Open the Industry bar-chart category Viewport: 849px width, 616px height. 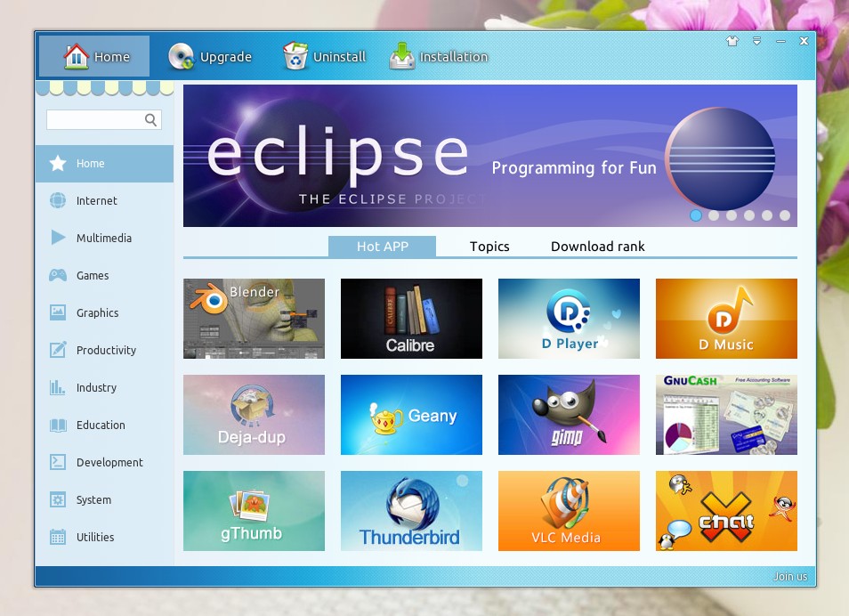(x=104, y=388)
